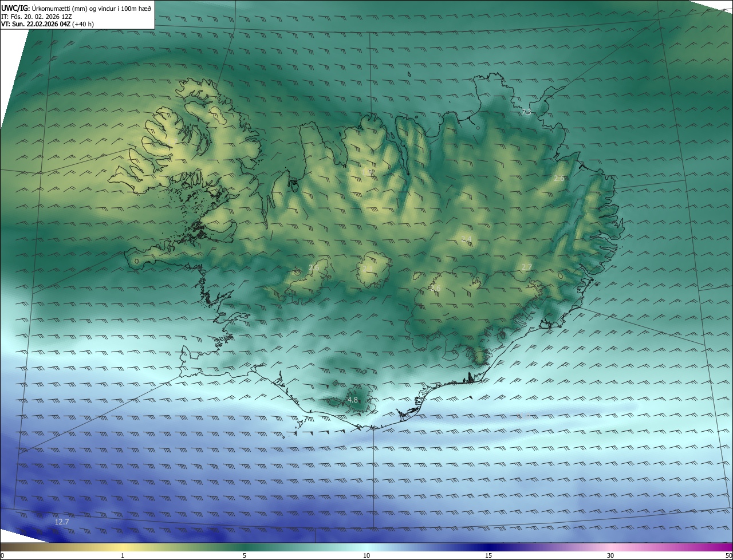Click the colorbar label '0'
The width and height of the screenshot is (733, 560).
click(x=2, y=555)
